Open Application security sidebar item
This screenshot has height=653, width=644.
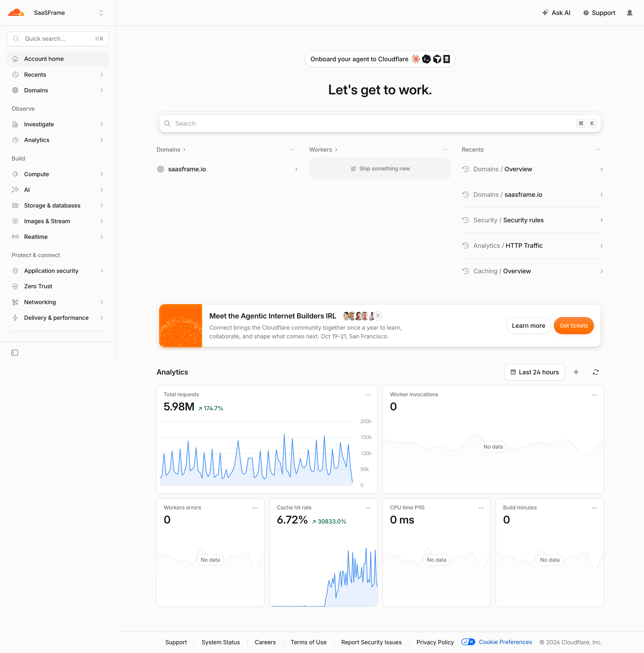58,271
